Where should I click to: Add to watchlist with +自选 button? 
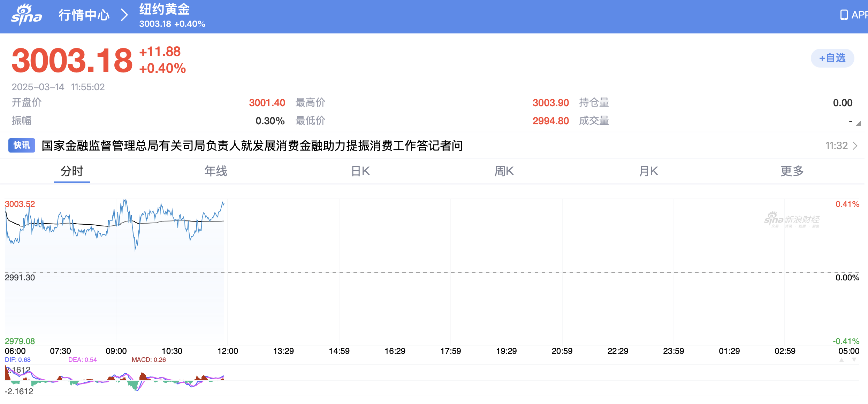tap(832, 58)
